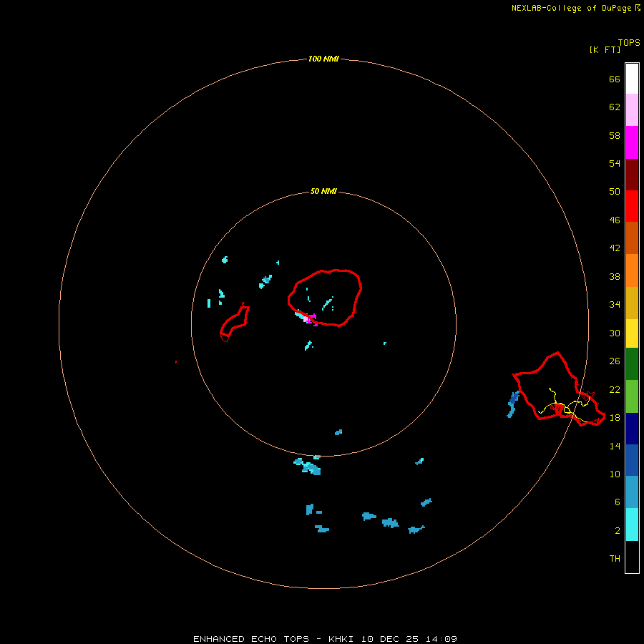Click the ENHANCED ECHO TOPS product title
The height and width of the screenshot is (644, 644).
tap(251, 639)
